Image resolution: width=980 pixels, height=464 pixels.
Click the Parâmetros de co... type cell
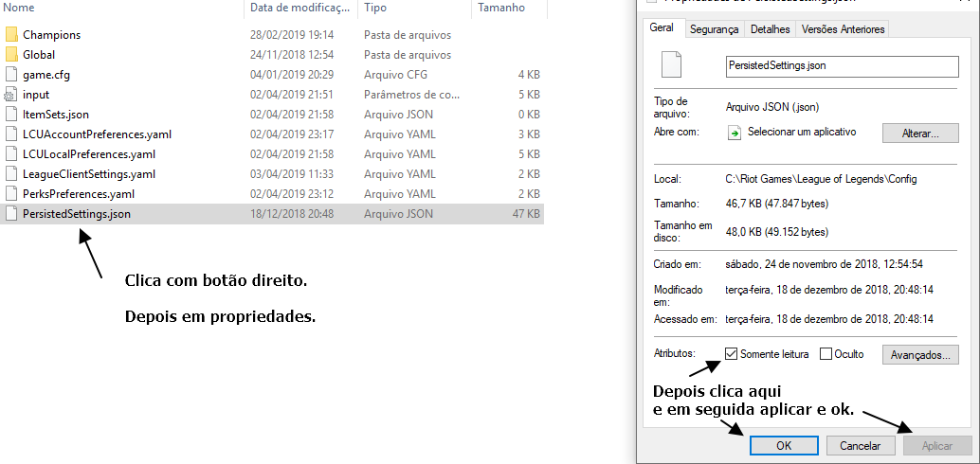click(412, 95)
